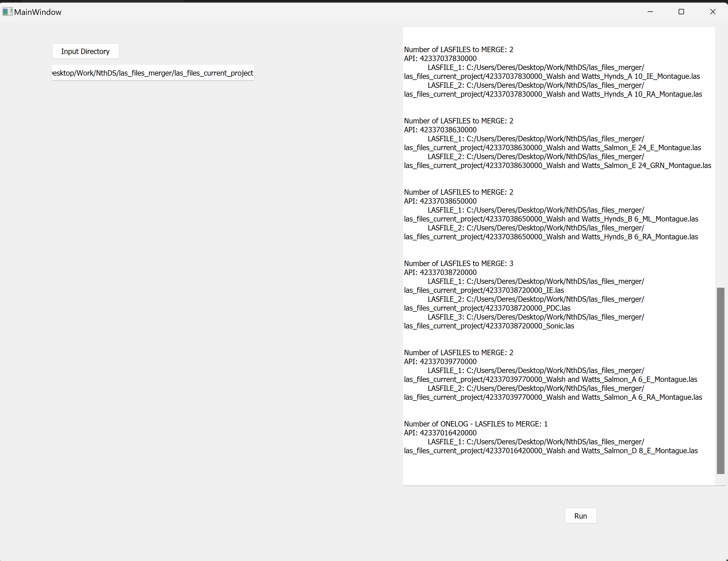The image size is (728, 561).
Task: Click the 'Number of ONELOG - LASFILES' line
Action: click(x=476, y=424)
